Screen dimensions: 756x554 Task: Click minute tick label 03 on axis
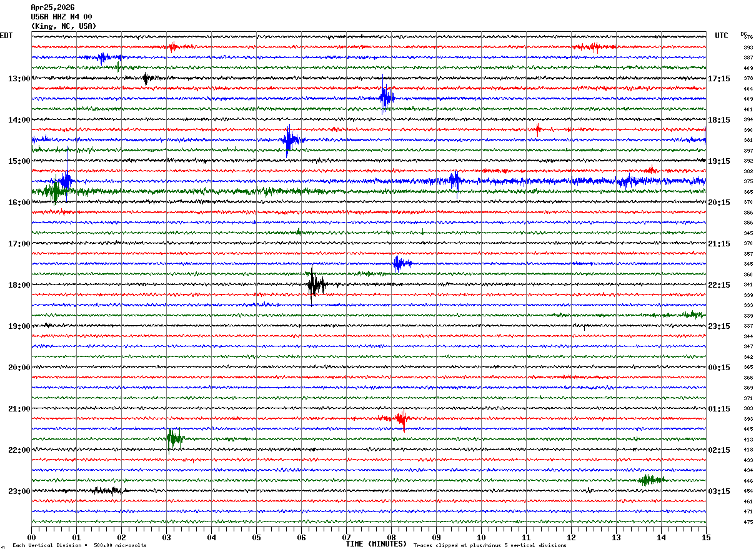[166, 537]
